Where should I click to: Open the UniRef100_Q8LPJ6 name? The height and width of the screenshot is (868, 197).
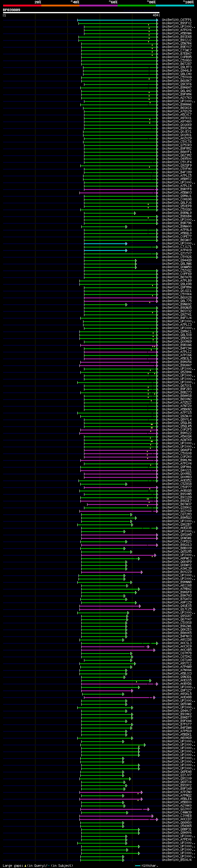177,203
